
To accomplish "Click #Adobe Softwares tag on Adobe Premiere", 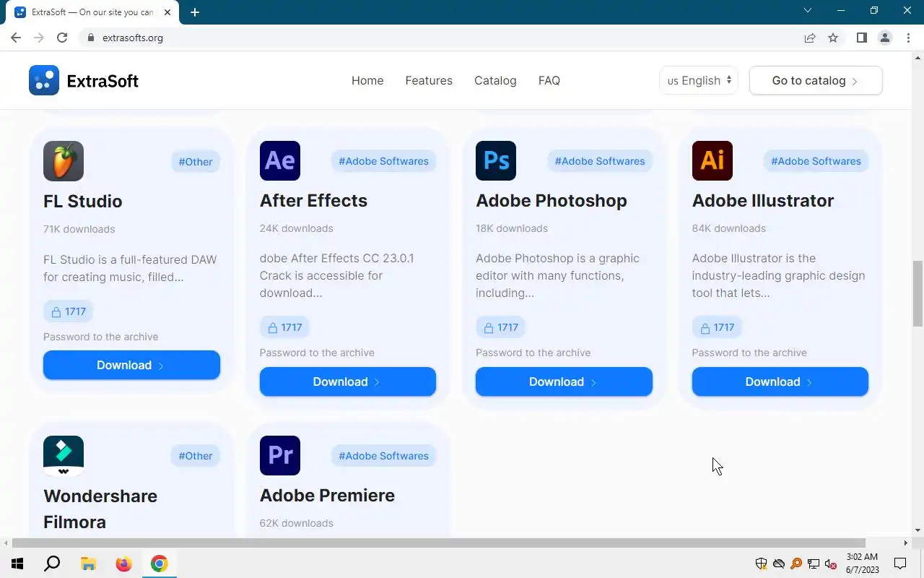I will click(383, 456).
